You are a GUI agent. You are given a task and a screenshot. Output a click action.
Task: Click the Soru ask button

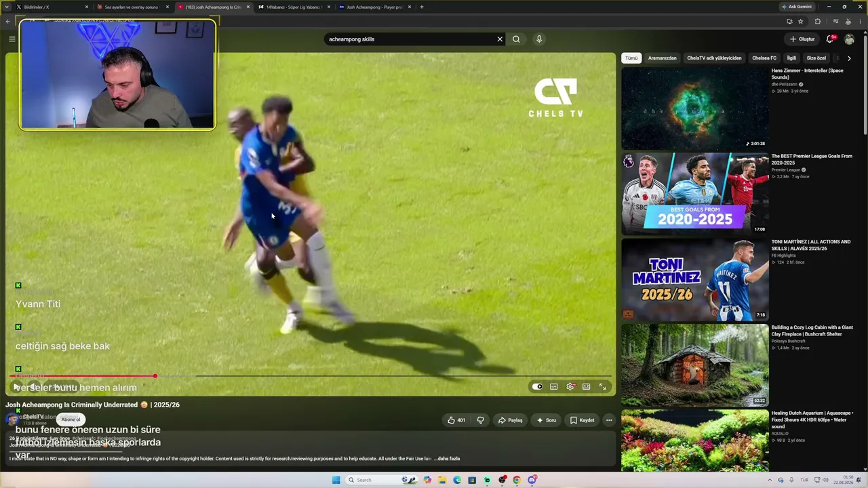tap(547, 420)
